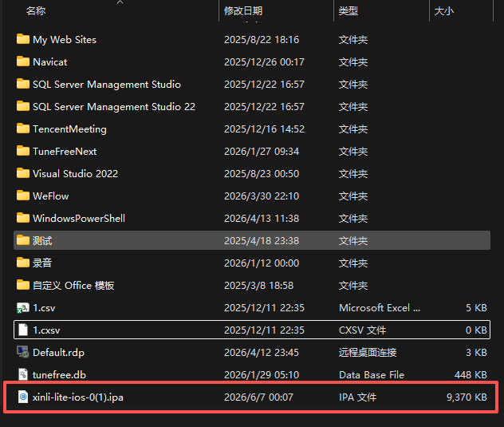Click the blank file icon of 1.cxsv
This screenshot has width=504, height=427.
23,330
